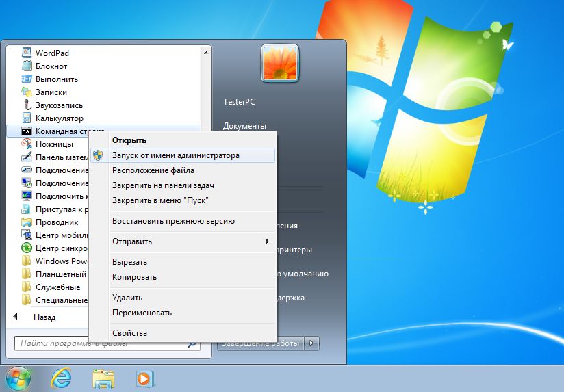Expand the Отправить submenu arrow
Image resolution: width=564 pixels, height=392 pixels.
[267, 241]
